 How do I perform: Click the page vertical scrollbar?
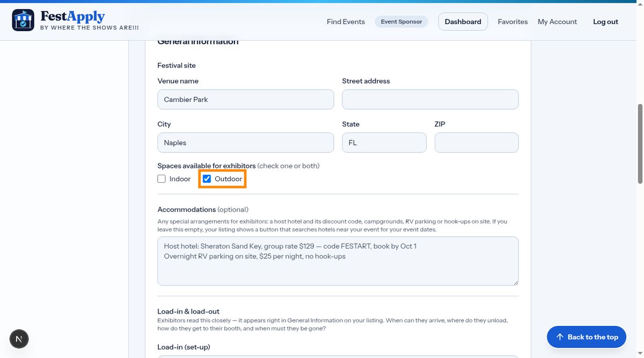640,145
